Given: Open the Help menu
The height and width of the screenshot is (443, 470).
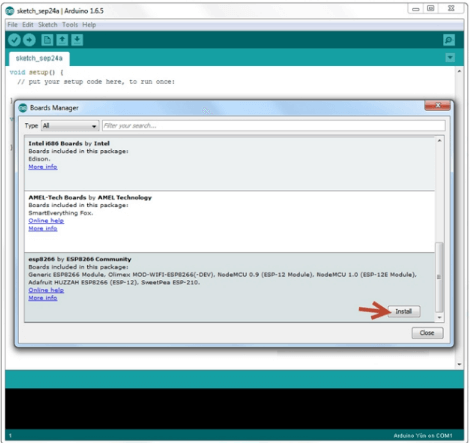Looking at the screenshot, I should point(89,25).
